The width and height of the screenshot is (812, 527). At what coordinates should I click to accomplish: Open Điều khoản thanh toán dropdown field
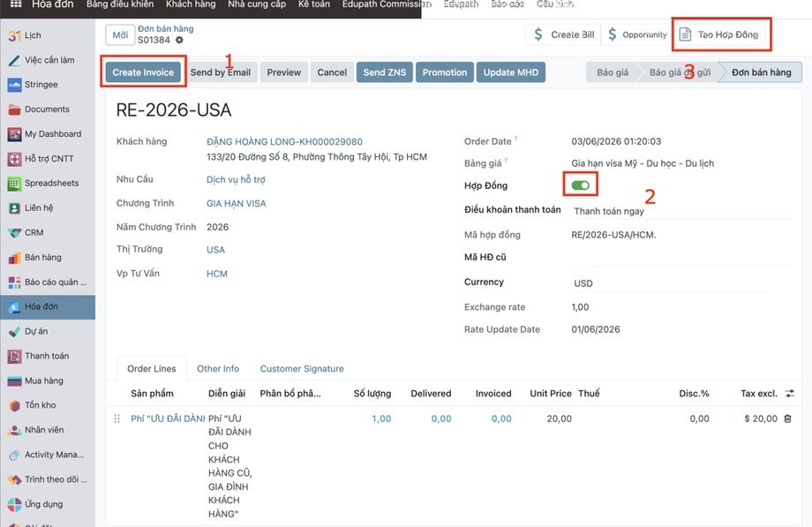(682, 211)
